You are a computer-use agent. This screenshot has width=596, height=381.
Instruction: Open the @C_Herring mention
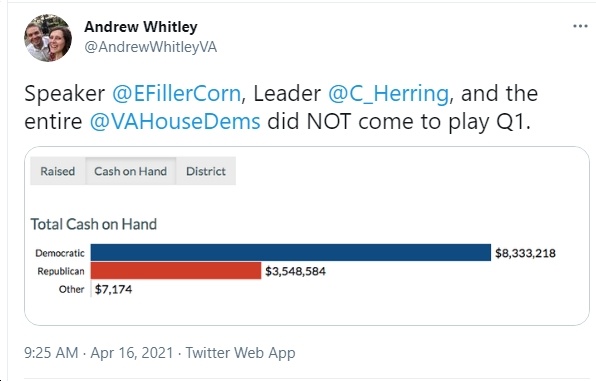click(388, 94)
